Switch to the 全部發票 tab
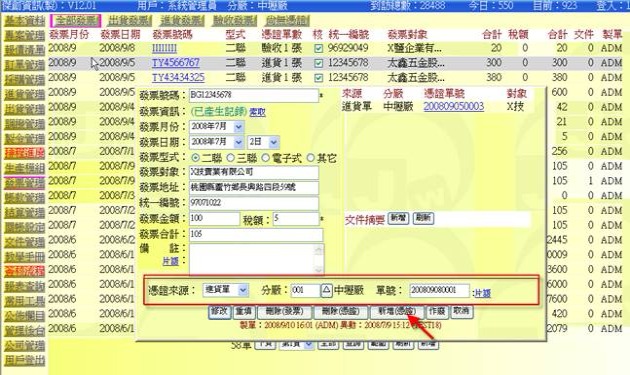 point(76,20)
